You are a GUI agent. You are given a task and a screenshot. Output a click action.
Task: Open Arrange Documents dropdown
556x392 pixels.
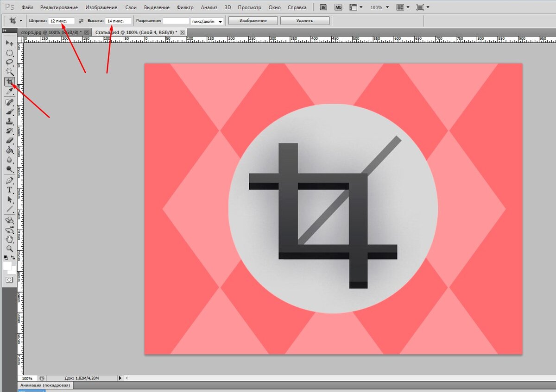click(x=403, y=7)
